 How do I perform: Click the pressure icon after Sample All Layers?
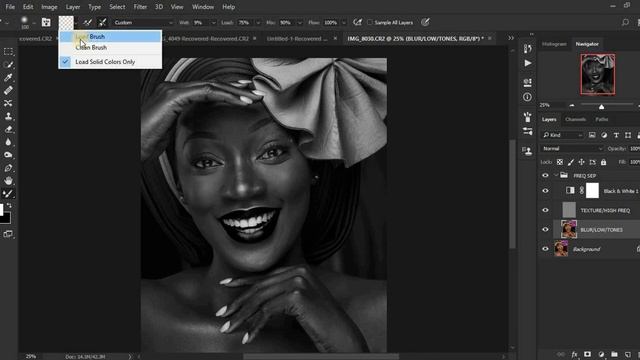click(425, 22)
